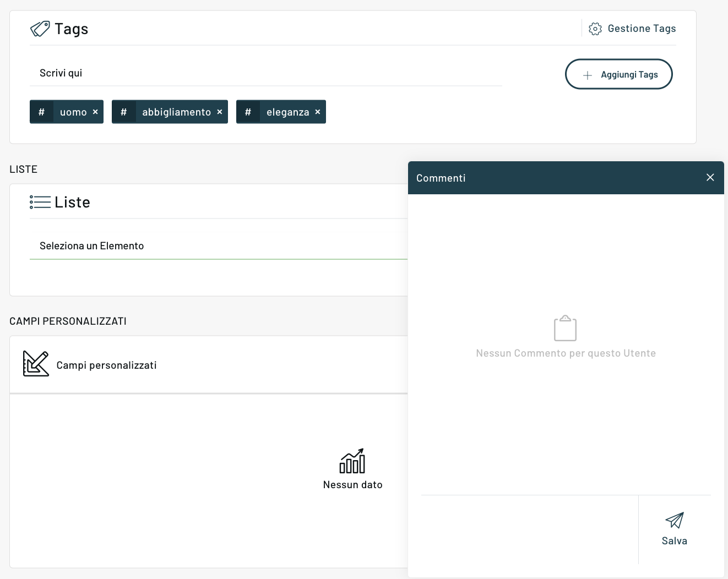Viewport: 728px width, 579px height.
Task: Click the LISTE section heading
Action: (x=24, y=170)
